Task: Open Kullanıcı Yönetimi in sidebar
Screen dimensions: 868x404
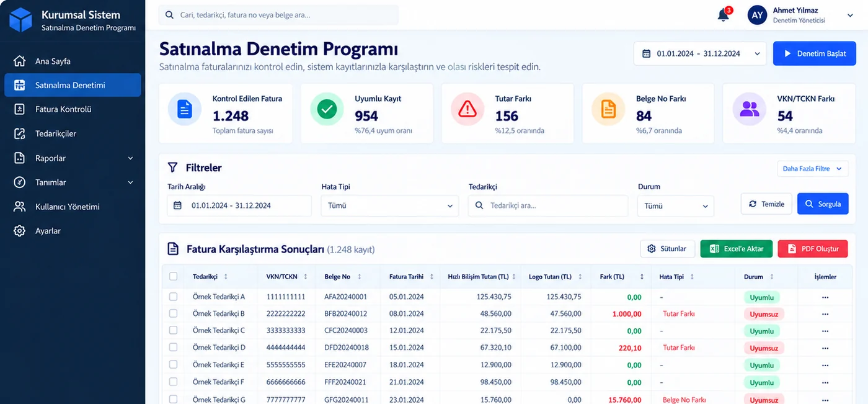Action: click(x=73, y=207)
